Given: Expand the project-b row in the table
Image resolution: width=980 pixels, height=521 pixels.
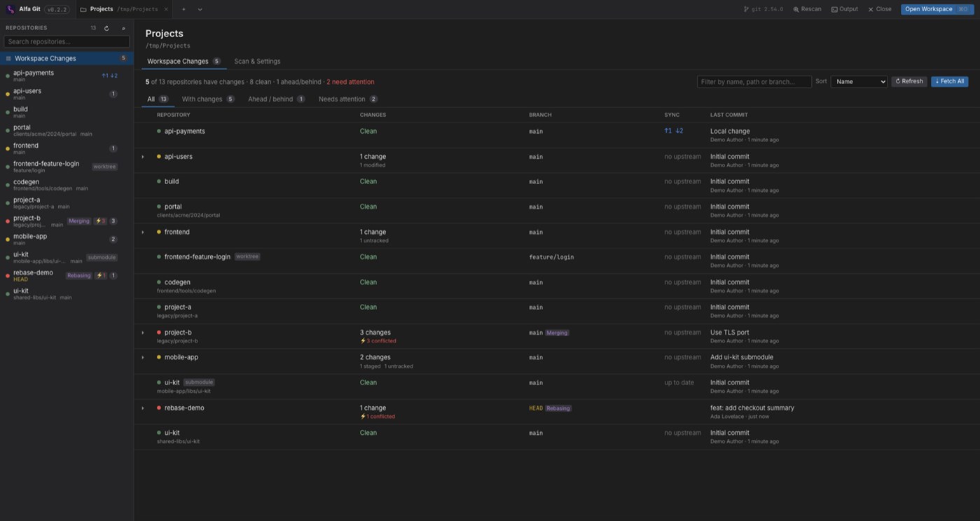Looking at the screenshot, I should pos(143,333).
